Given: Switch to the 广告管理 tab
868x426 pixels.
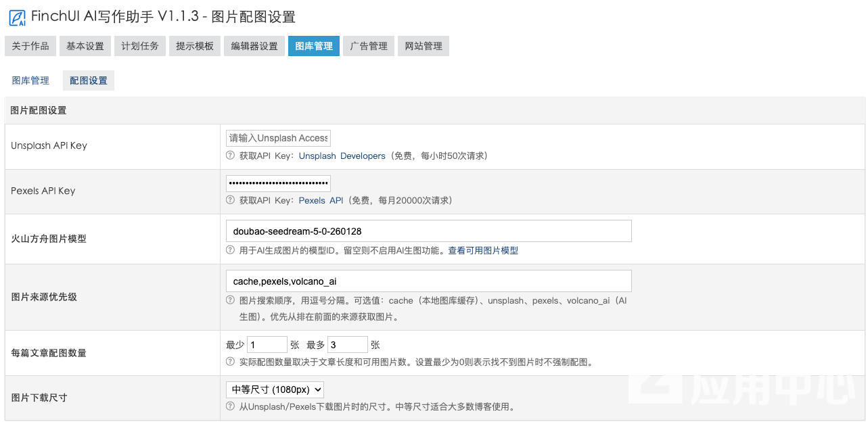Looking at the screenshot, I should (368, 46).
